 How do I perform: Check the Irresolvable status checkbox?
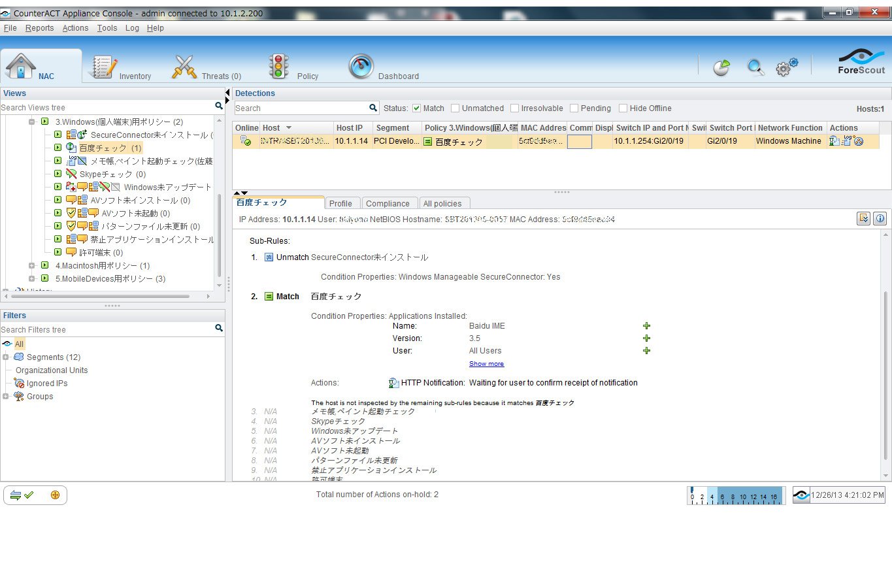tap(514, 108)
